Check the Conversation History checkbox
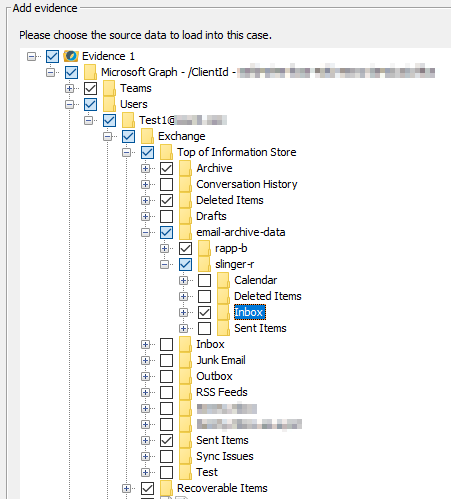This screenshot has height=499, width=451. pos(166,184)
